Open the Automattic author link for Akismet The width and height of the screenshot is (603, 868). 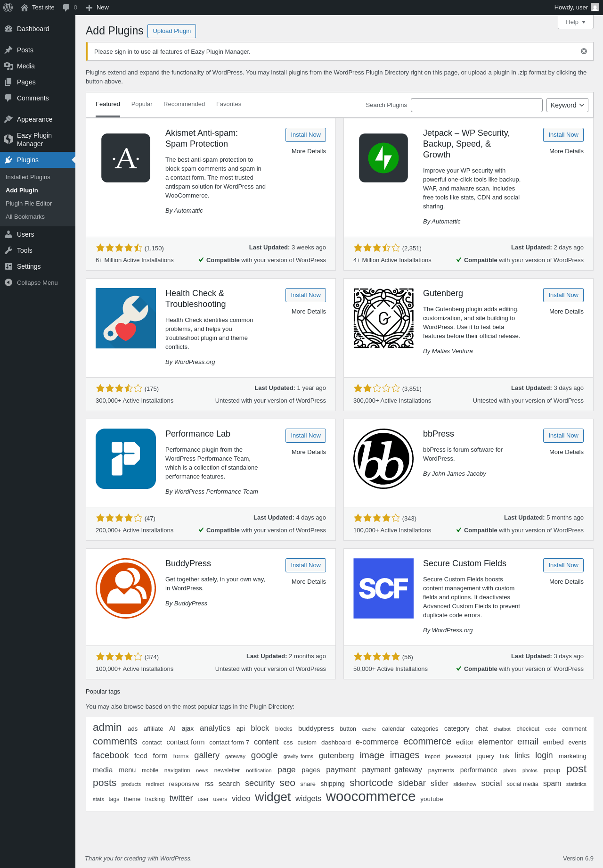(188, 211)
